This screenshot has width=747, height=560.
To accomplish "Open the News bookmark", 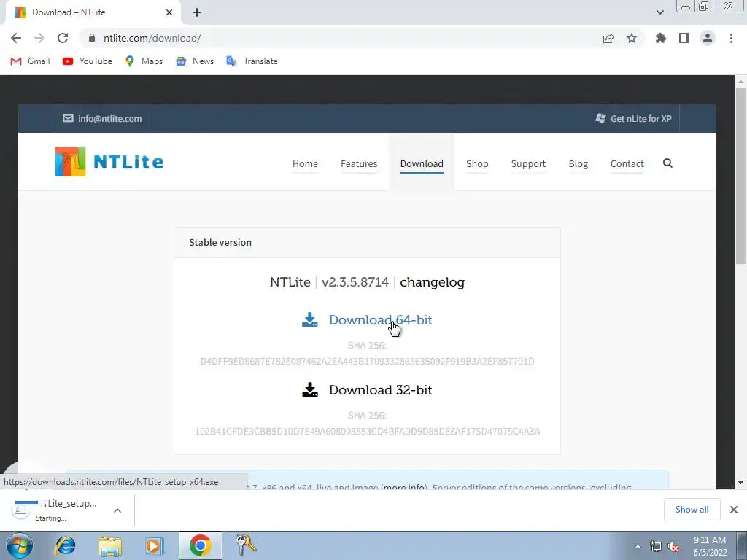I will click(195, 61).
